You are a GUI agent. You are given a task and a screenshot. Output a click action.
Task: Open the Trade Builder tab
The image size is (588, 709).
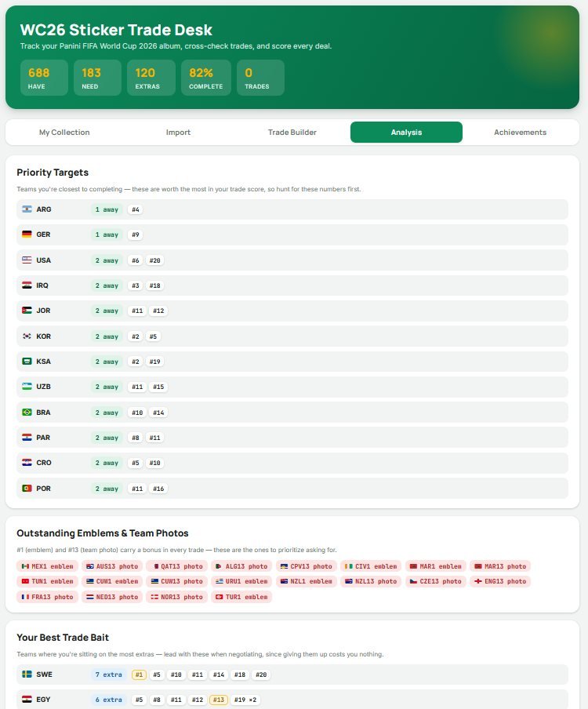292,132
